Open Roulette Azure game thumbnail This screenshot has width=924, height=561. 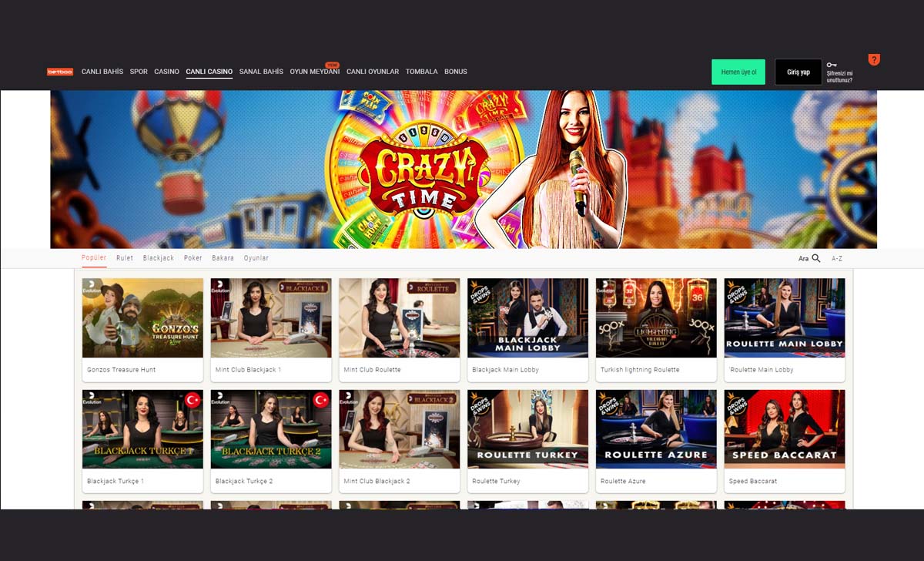point(656,429)
